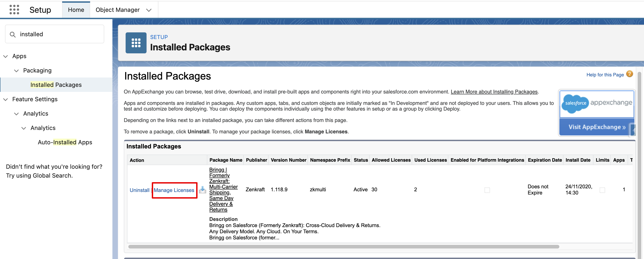
Task: Open the Object Manager dropdown arrow
Action: (x=149, y=10)
